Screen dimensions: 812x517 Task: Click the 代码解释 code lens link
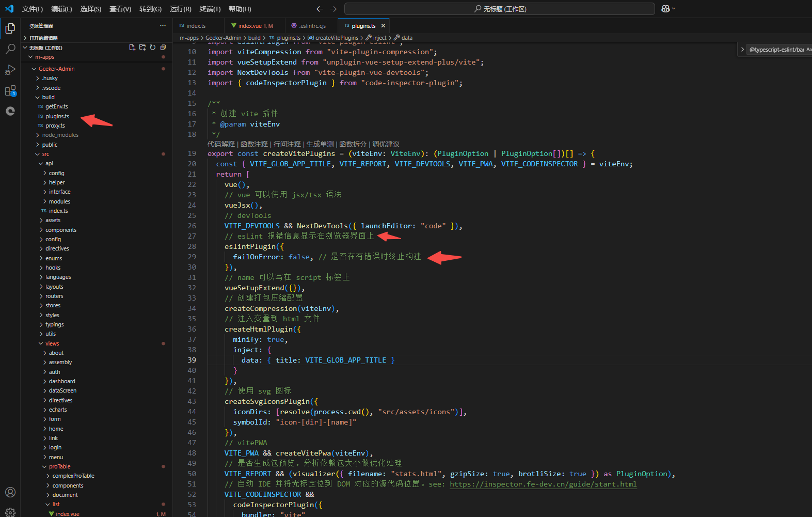click(x=221, y=144)
